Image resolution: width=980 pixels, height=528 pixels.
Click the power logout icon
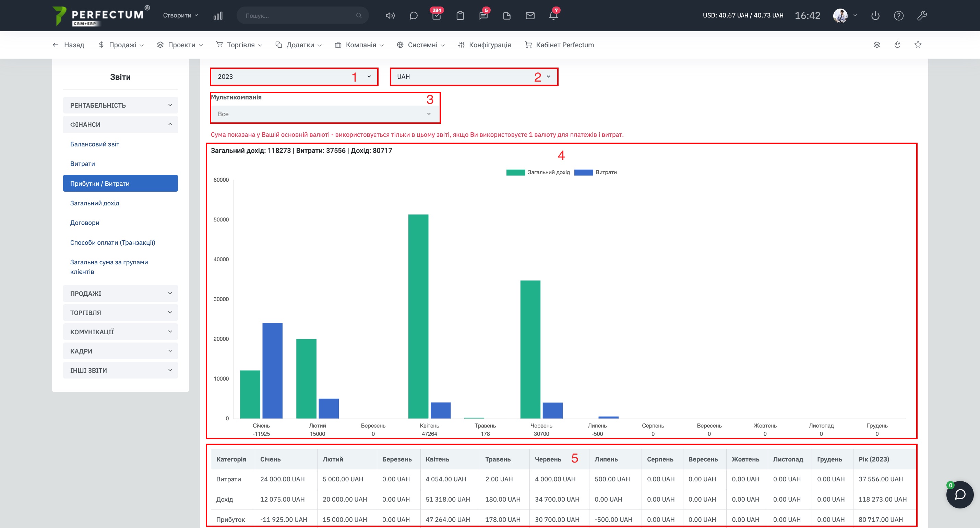click(875, 15)
